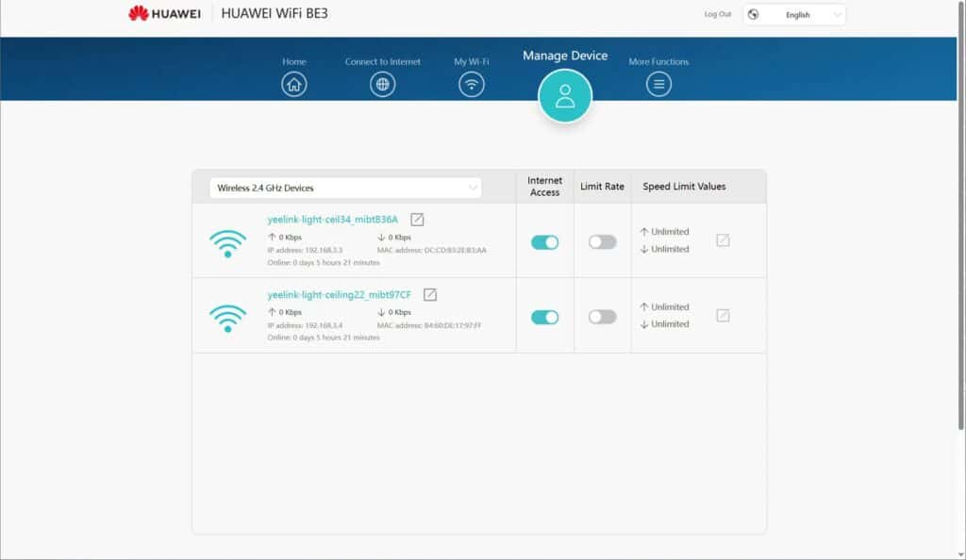Open the My Wi-Fi icon
This screenshot has height=560, width=966.
coord(472,84)
